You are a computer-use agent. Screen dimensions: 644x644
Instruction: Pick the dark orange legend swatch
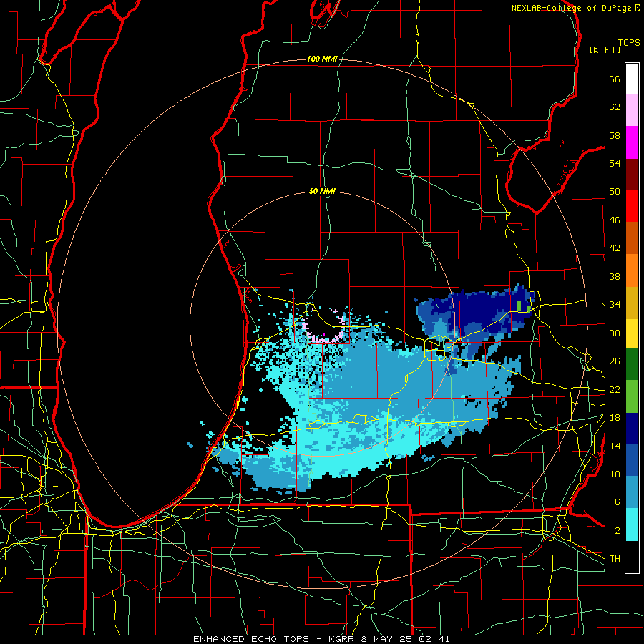[x=632, y=238]
